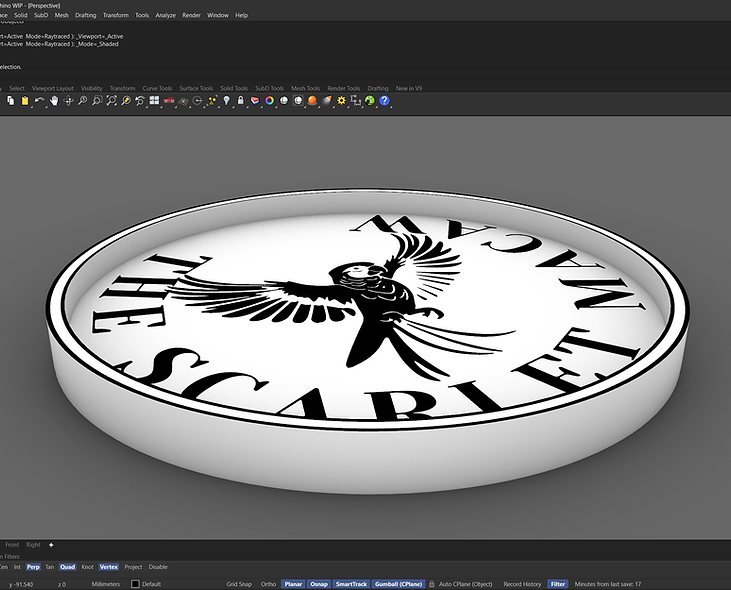
Task: Toggle the Quad object snap off
Action: [x=67, y=567]
